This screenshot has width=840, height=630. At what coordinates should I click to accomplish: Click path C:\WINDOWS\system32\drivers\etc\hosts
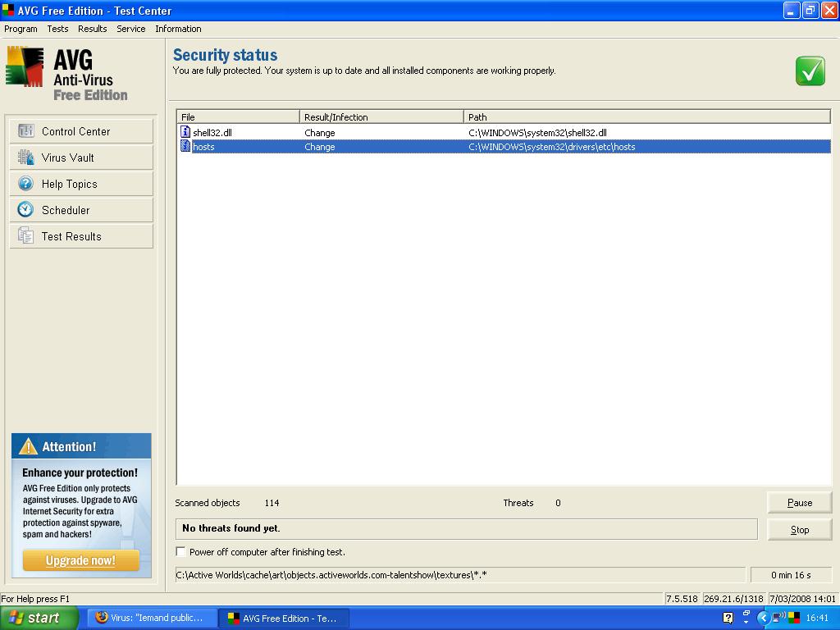[x=552, y=146]
